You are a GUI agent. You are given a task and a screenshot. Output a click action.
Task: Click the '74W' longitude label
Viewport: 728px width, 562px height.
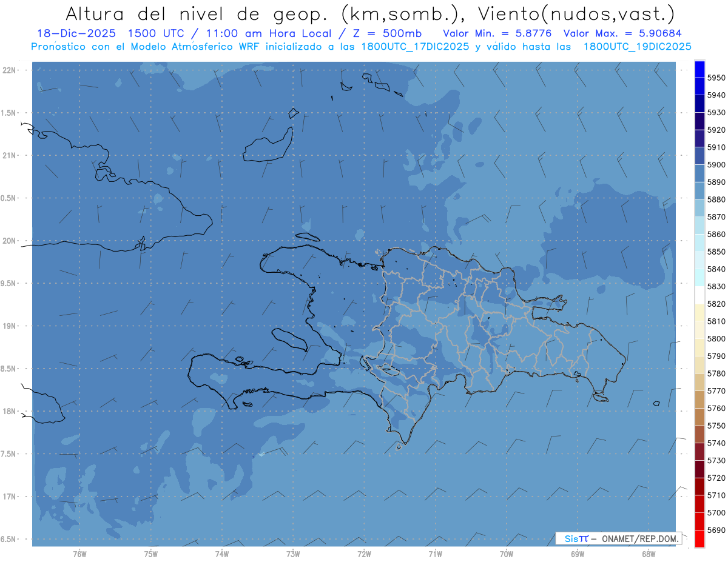tap(221, 554)
